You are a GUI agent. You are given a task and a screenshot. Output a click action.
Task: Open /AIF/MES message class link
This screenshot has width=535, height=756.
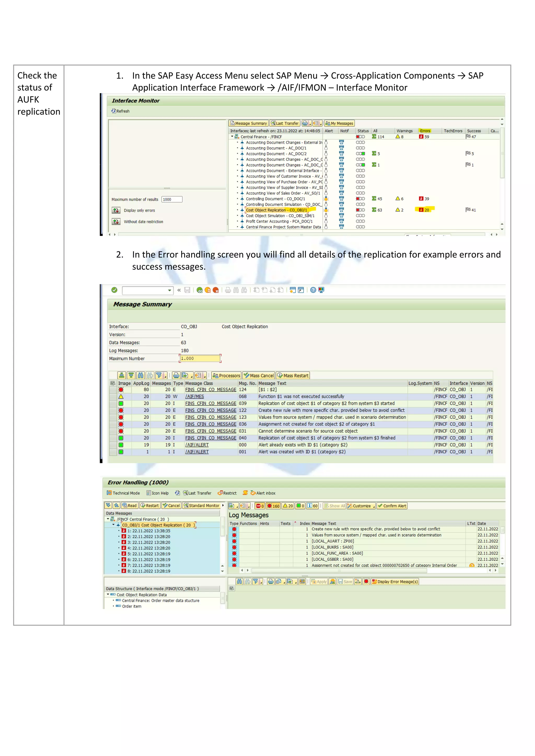(x=194, y=397)
